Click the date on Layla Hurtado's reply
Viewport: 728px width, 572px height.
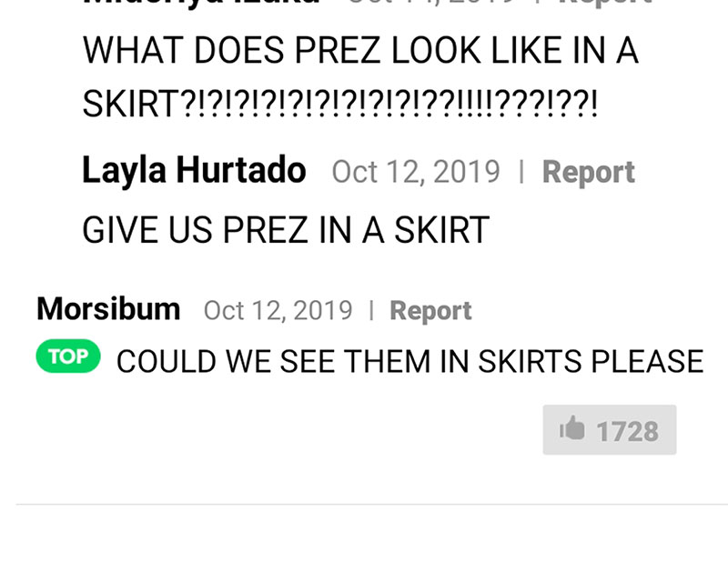pos(416,172)
